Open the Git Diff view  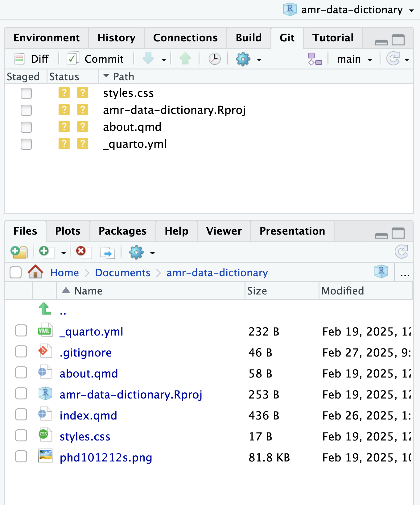[x=31, y=59]
